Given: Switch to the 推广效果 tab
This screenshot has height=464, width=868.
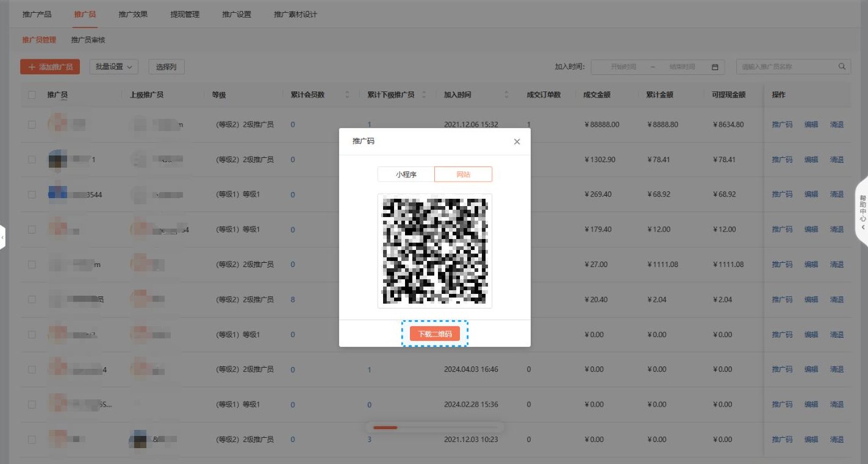Looking at the screenshot, I should pos(133,14).
